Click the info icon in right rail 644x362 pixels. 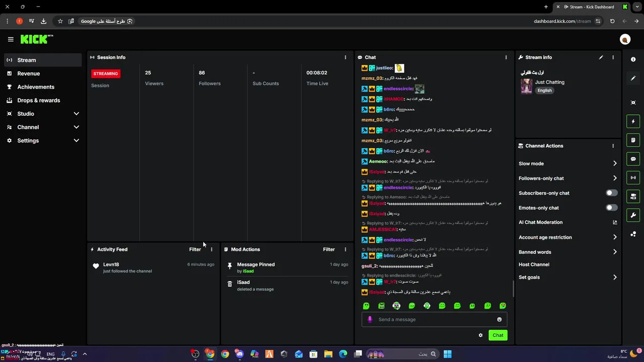(633, 59)
